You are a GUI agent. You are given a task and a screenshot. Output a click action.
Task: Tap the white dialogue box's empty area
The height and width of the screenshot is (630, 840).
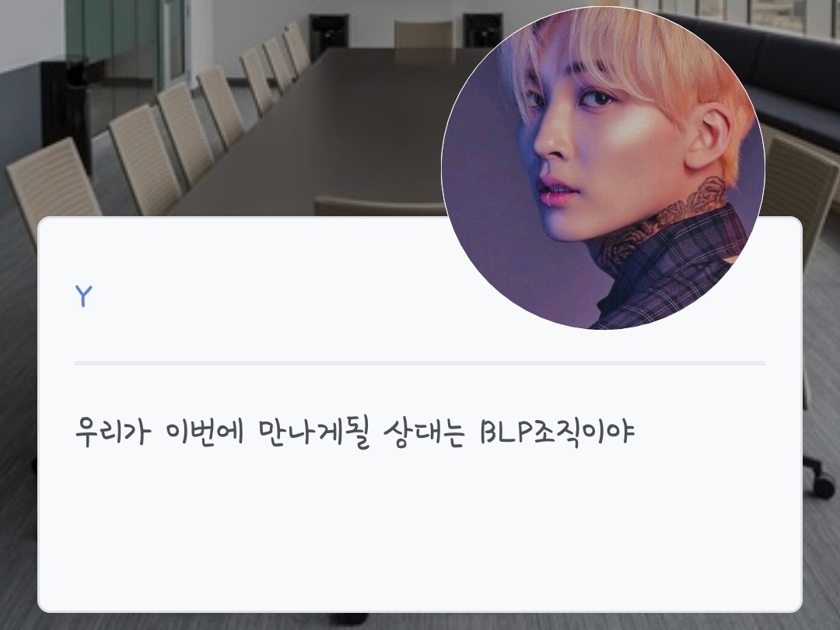[x=419, y=530]
